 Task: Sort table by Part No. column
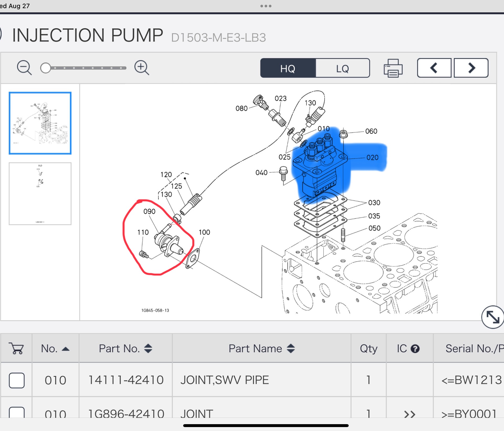(x=125, y=349)
